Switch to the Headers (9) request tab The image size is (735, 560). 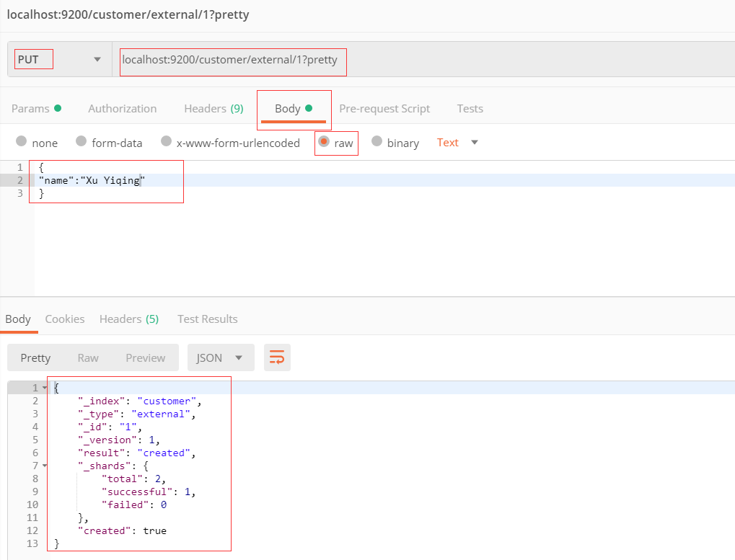coord(214,109)
